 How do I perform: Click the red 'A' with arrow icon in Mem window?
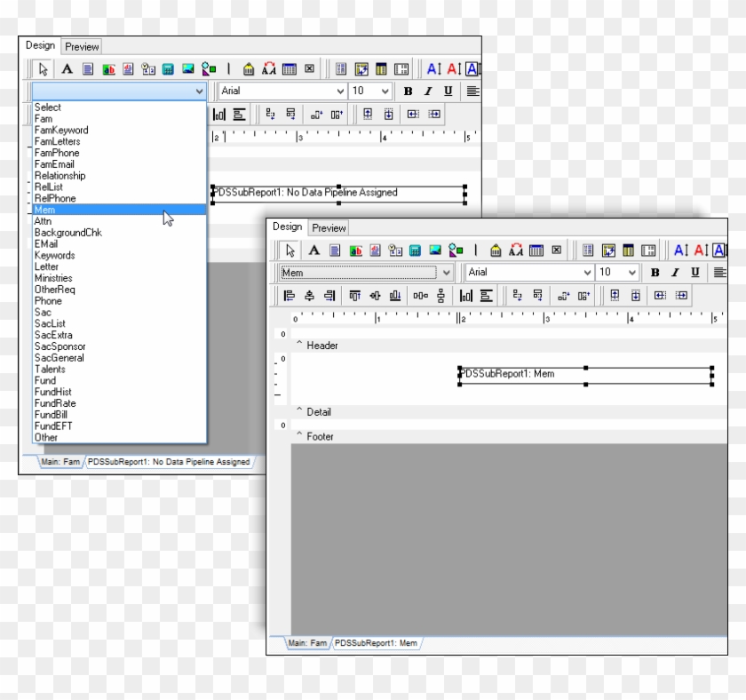(702, 251)
